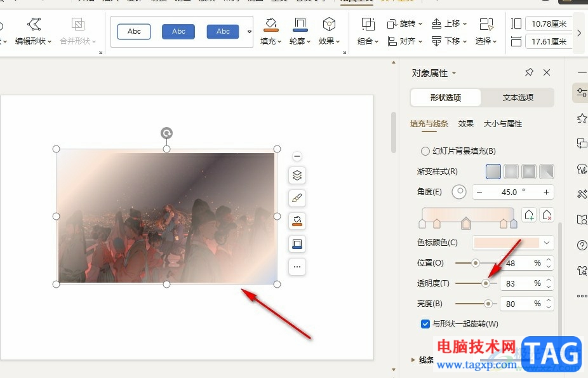This screenshot has height=378, width=588.
Task: Click the sidebar shirt (skin) icon
Action: (x=582, y=271)
